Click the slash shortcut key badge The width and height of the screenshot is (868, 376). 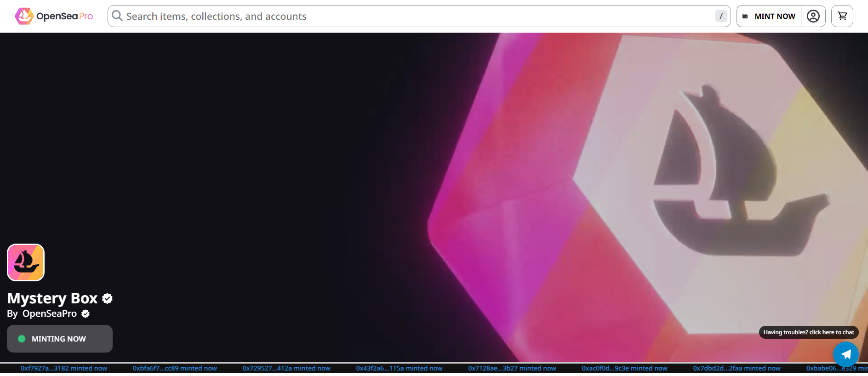(x=721, y=16)
